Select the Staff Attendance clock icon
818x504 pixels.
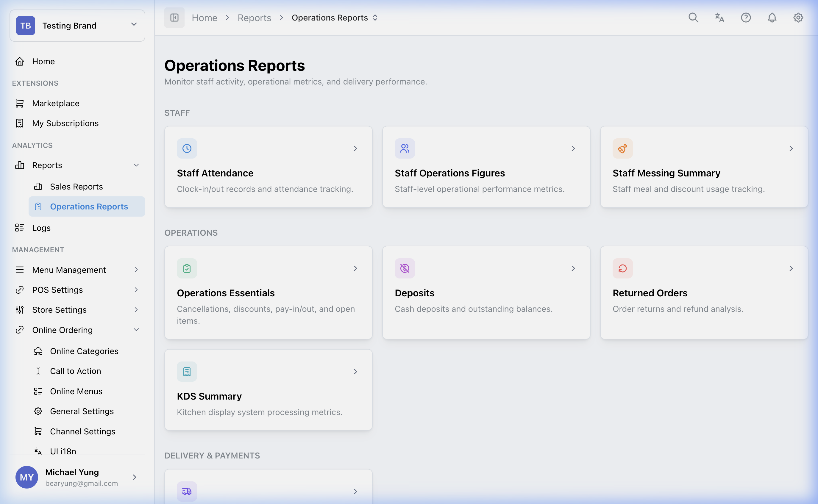187,148
